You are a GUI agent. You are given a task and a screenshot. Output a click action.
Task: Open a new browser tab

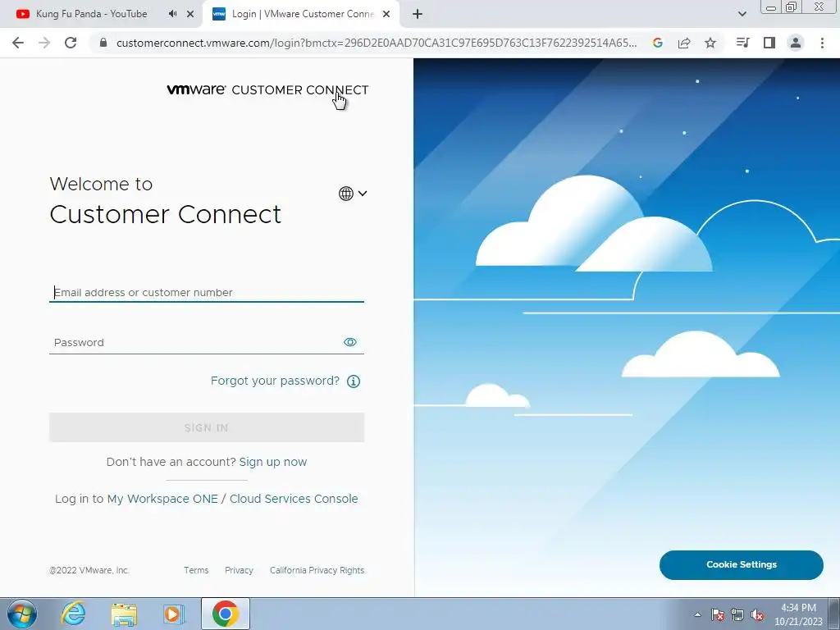pyautogui.click(x=418, y=14)
